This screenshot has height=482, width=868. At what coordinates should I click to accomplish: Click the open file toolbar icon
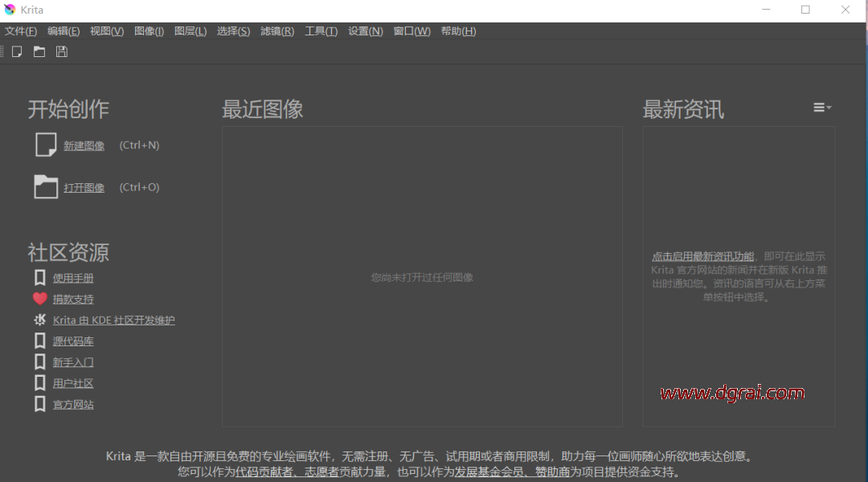coord(39,51)
